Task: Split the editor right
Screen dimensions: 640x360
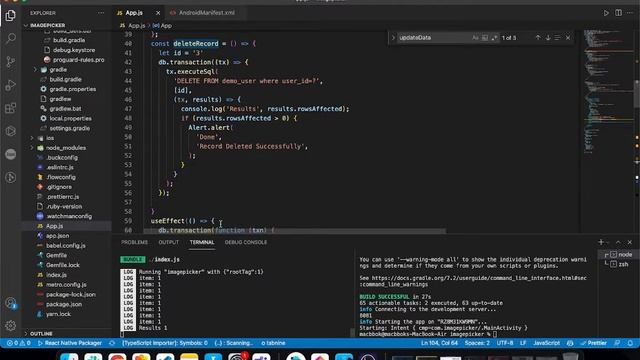Action: pyautogui.click(x=618, y=13)
